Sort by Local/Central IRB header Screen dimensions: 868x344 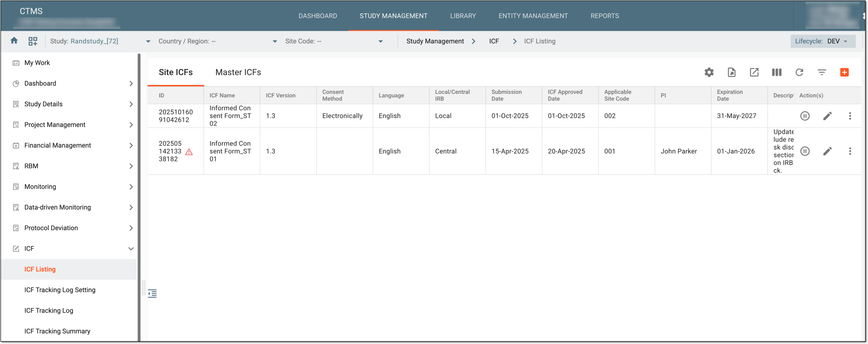[x=452, y=95]
